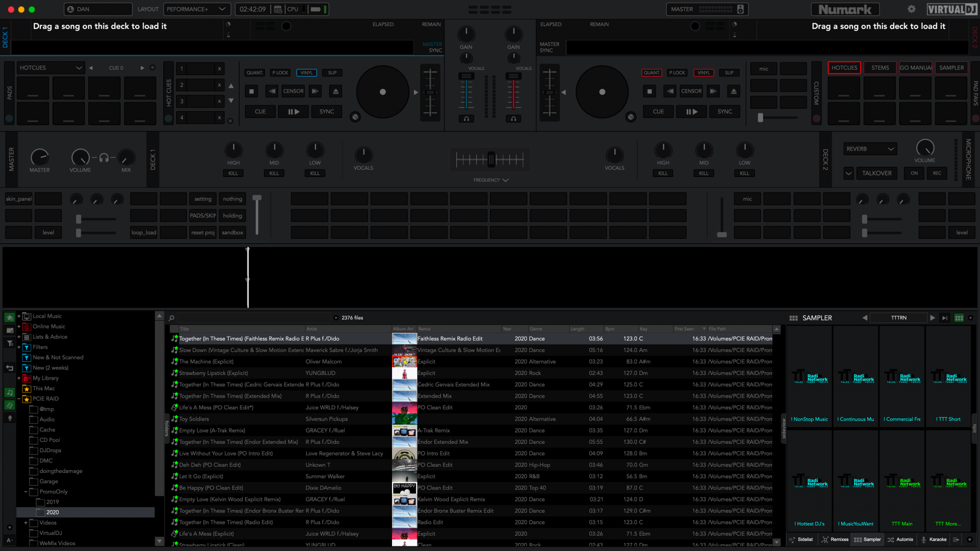This screenshot has width=980, height=551.
Task: Expand the Videos folder
Action: (x=26, y=523)
